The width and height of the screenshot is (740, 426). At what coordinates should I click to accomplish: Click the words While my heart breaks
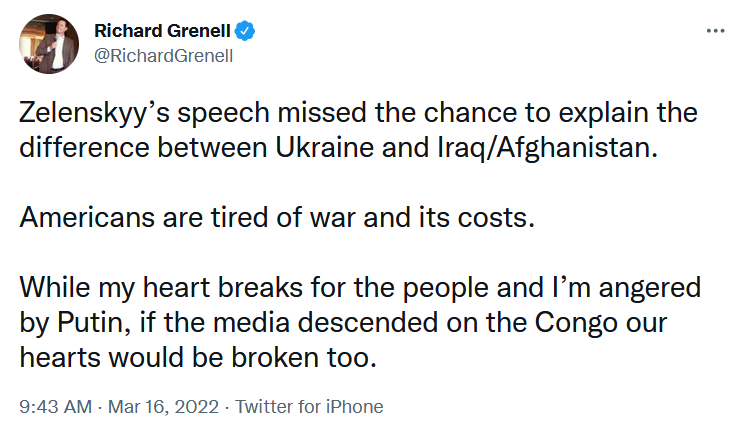click(161, 288)
